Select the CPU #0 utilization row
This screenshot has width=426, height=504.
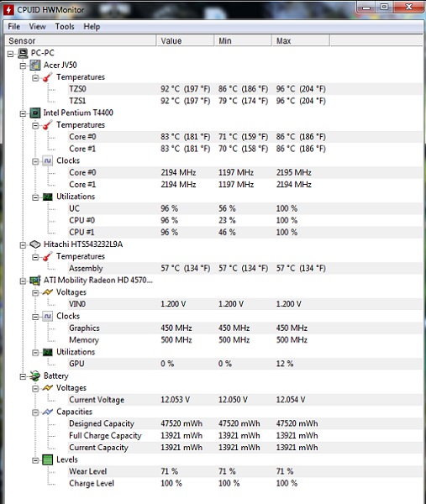coord(245,220)
